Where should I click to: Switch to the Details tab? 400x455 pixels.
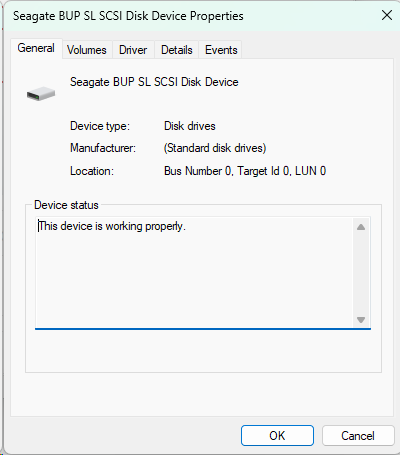(x=177, y=50)
